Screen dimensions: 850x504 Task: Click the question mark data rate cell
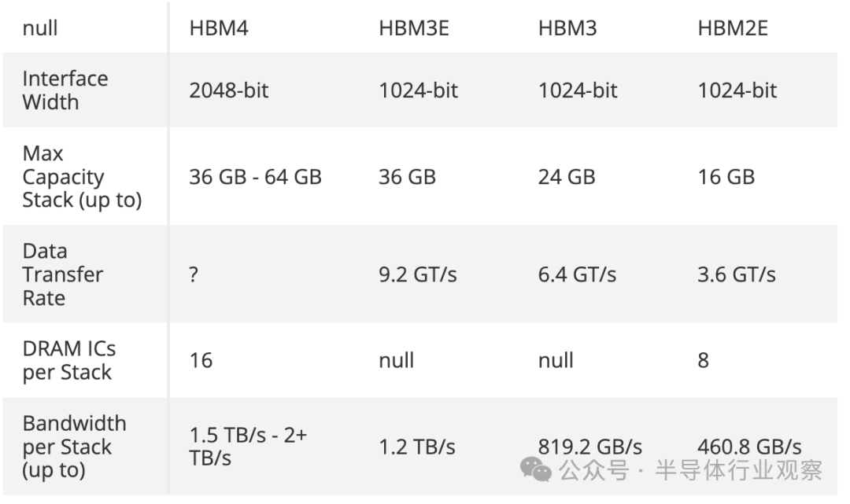pos(194,274)
